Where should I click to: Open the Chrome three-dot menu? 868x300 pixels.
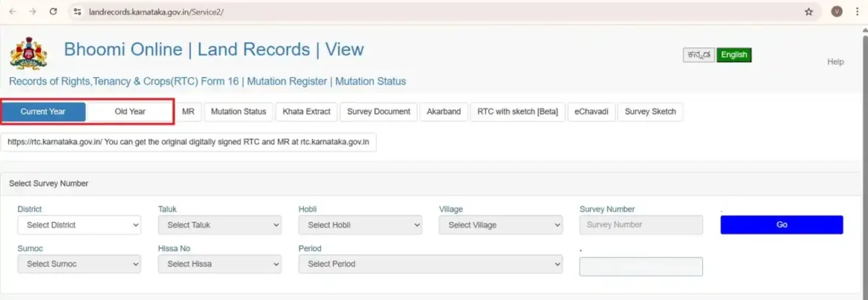point(857,12)
